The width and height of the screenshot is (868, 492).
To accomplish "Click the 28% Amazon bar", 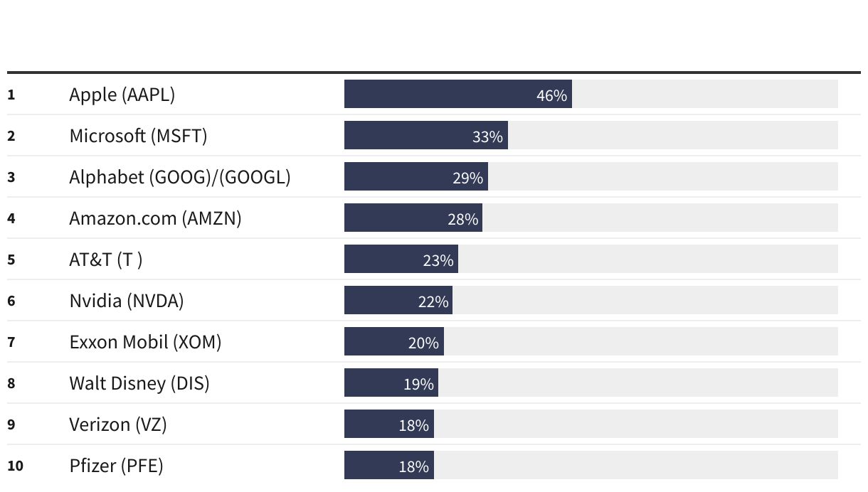I will 413,218.
